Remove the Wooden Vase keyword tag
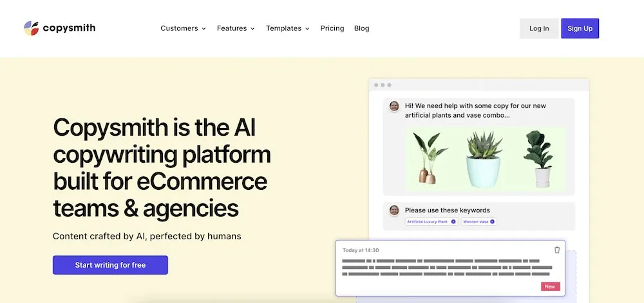The width and height of the screenshot is (644, 303). click(x=493, y=222)
